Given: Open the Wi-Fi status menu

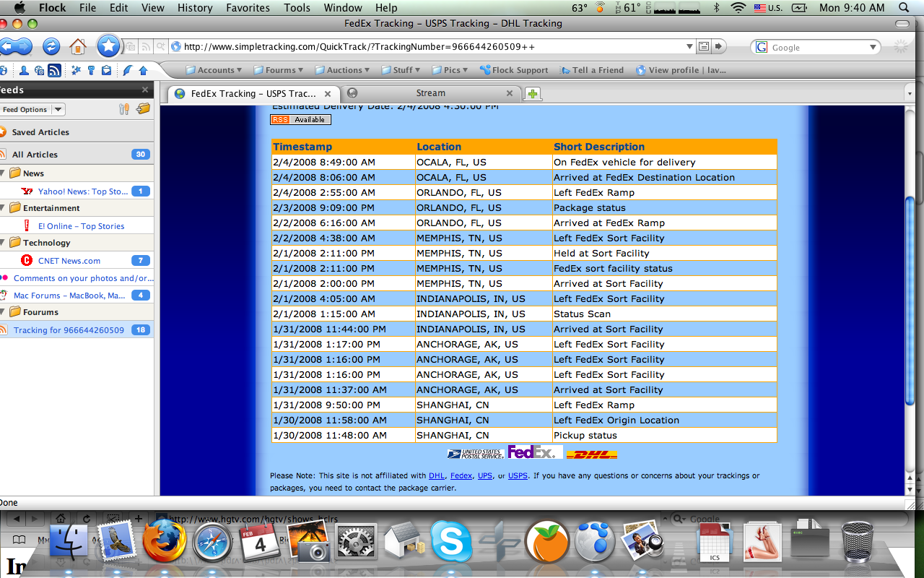Looking at the screenshot, I should click(738, 8).
